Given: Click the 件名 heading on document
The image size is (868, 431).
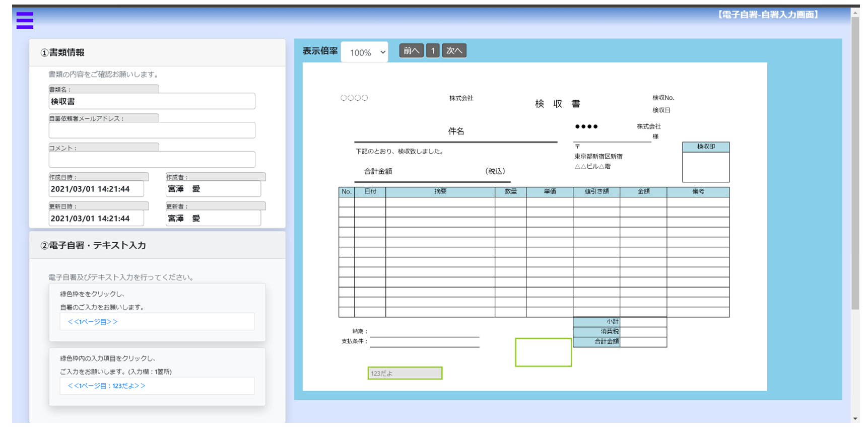Looking at the screenshot, I should (x=456, y=131).
